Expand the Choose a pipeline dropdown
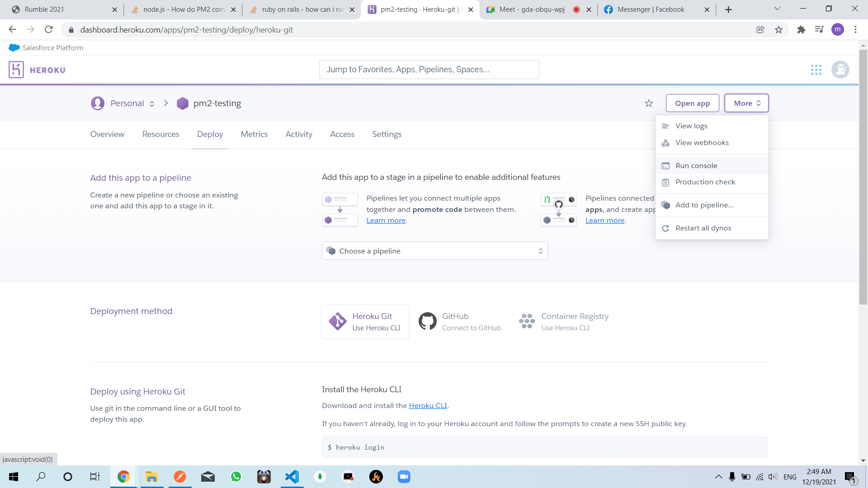This screenshot has width=868, height=488. [434, 251]
